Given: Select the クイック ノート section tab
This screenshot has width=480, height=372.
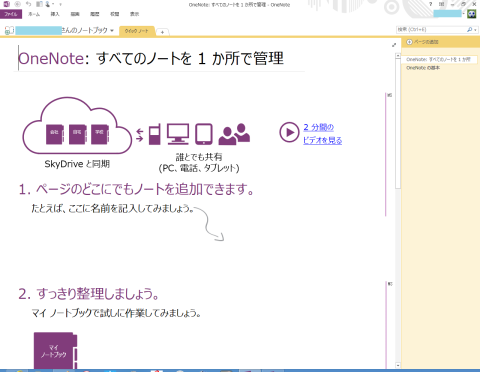Looking at the screenshot, I should (136, 31).
